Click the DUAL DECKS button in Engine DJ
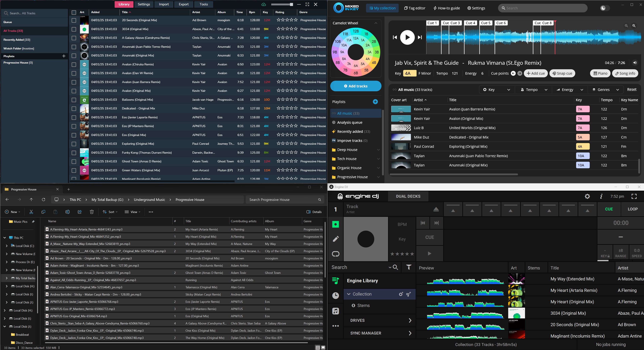644x350 pixels. pyautogui.click(x=408, y=197)
